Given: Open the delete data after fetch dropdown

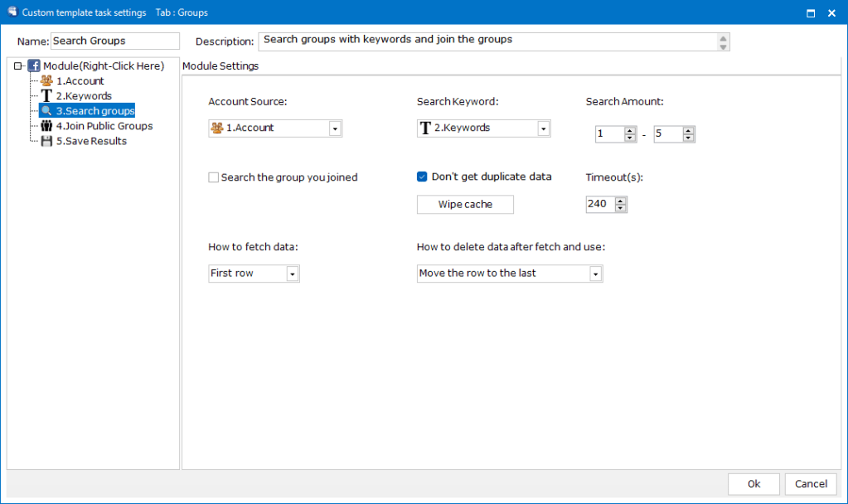Looking at the screenshot, I should coord(595,274).
